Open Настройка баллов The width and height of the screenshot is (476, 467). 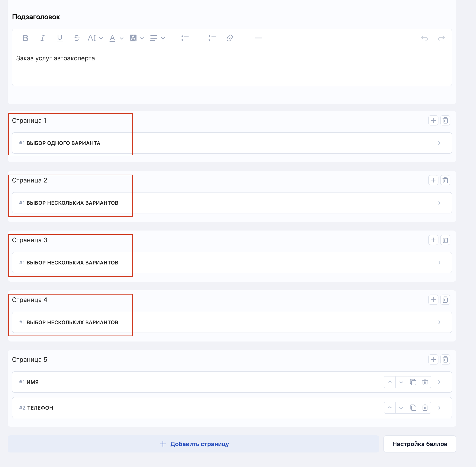(x=419, y=444)
